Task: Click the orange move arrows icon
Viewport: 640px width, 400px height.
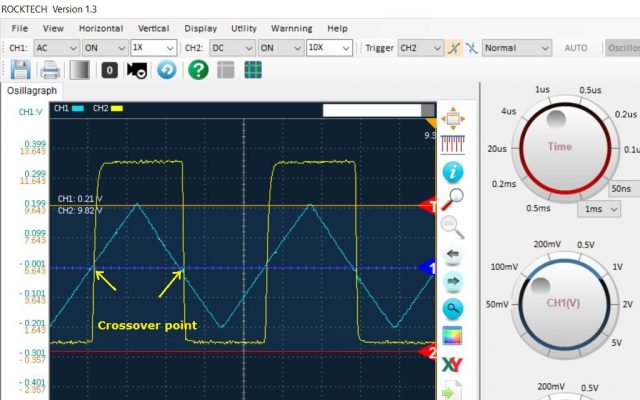Action: 453,119
